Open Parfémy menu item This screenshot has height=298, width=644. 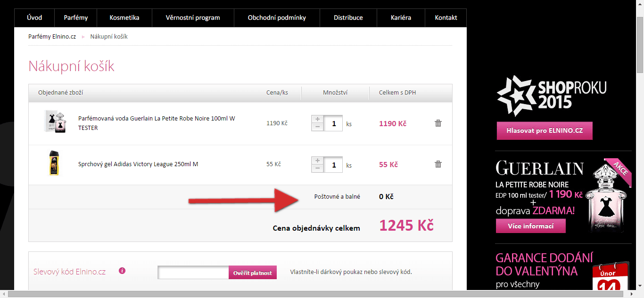pos(76,18)
